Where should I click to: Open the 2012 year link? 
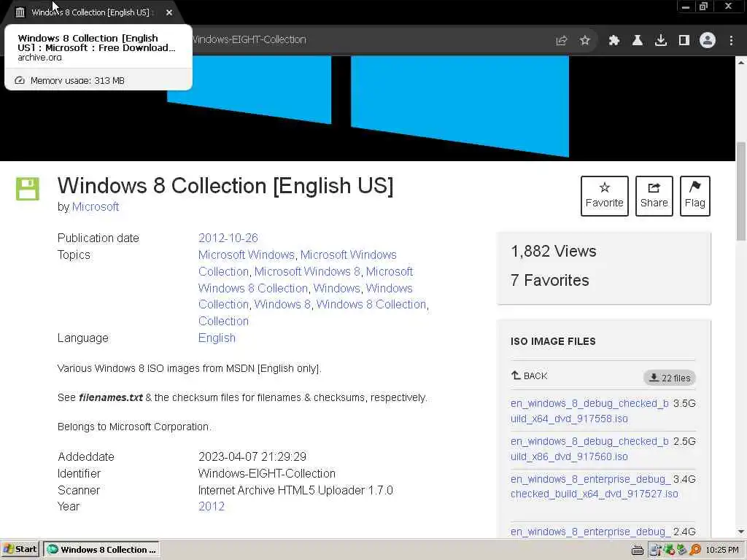point(211,506)
